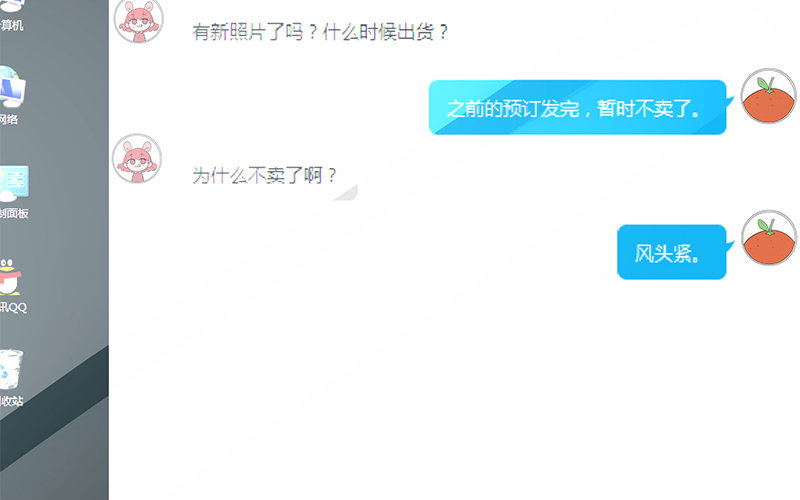Screen dimensions: 800x500
Task: Select the blue 之前的预订发完，暂时不卖了 bubble
Action: point(577,108)
